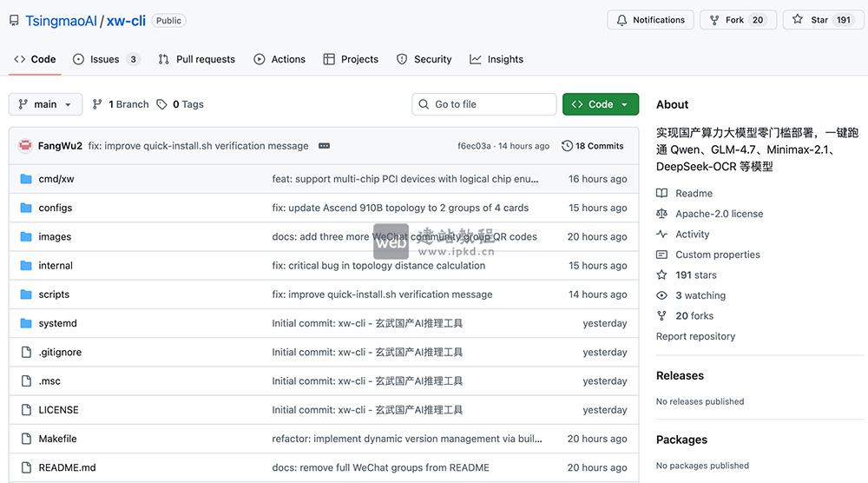Switch to the Issues tab
The width and height of the screenshot is (868, 483).
point(105,59)
